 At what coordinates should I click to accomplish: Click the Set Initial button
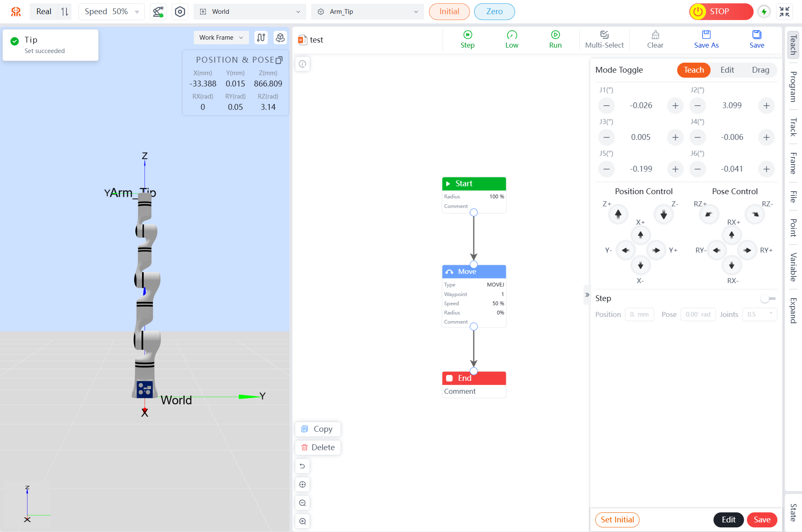[617, 519]
